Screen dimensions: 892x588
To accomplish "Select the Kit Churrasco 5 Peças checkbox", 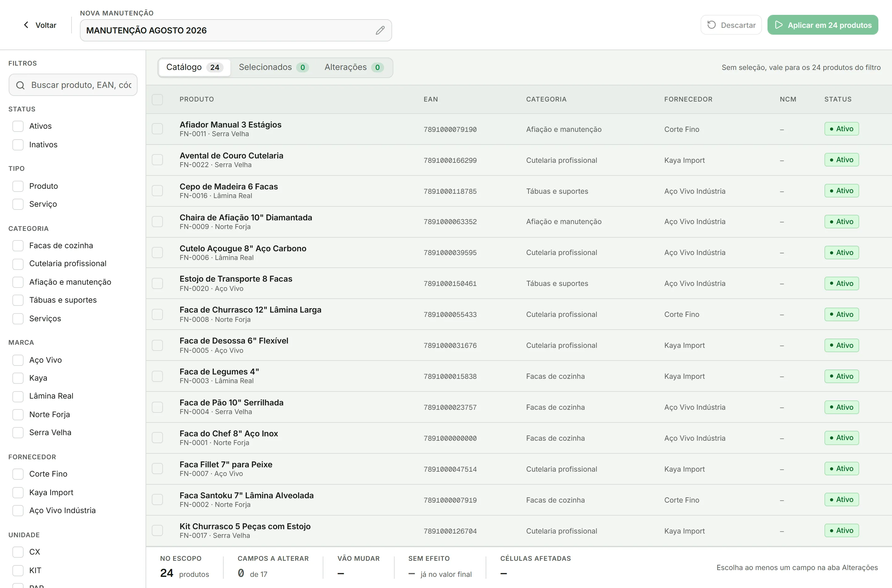I will coord(157,531).
